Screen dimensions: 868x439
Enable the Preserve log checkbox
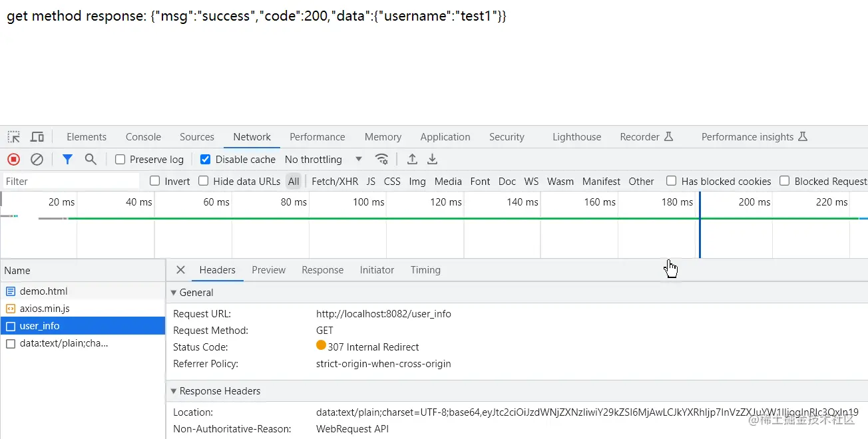pos(120,160)
